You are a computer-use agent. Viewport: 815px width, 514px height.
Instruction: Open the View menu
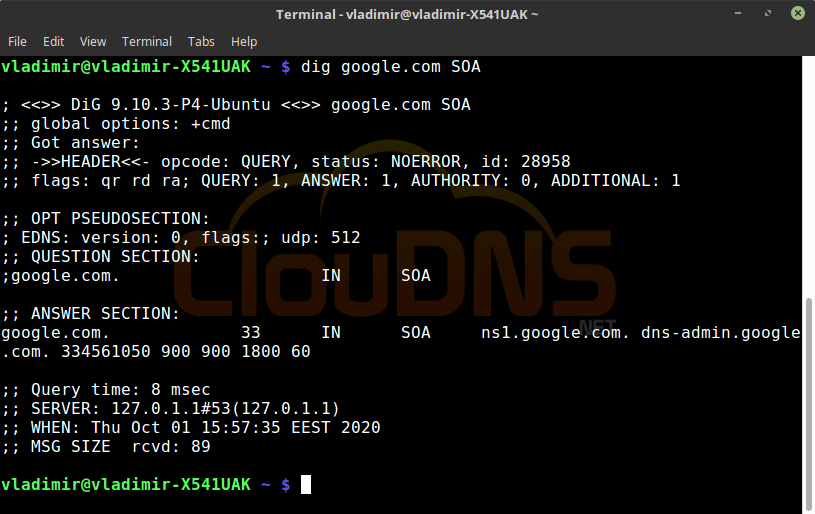click(x=93, y=42)
